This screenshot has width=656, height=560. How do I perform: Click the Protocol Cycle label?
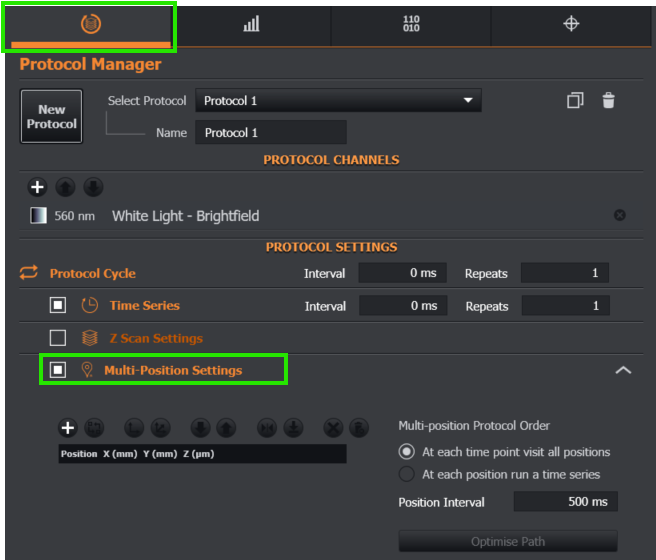tap(92, 273)
